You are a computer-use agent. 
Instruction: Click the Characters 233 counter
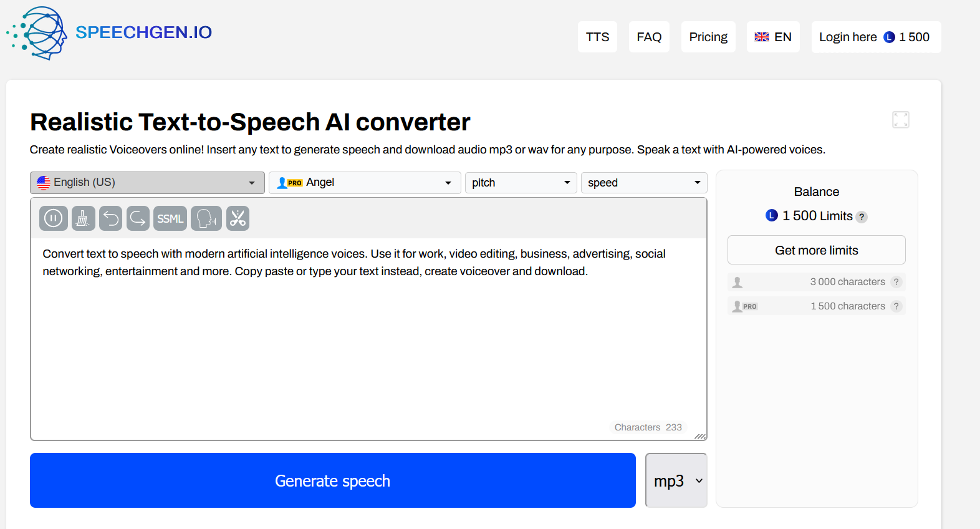648,427
